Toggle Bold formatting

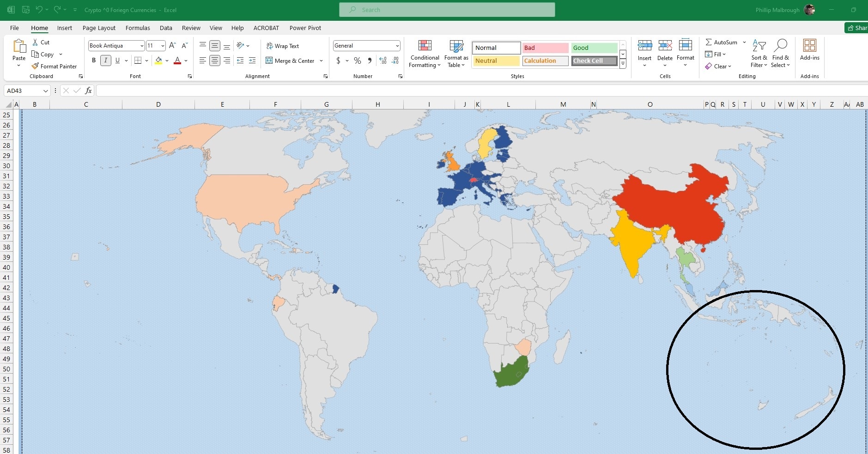94,61
